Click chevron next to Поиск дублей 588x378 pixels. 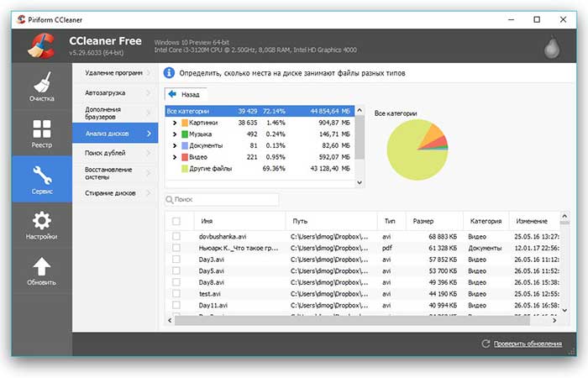[149, 153]
